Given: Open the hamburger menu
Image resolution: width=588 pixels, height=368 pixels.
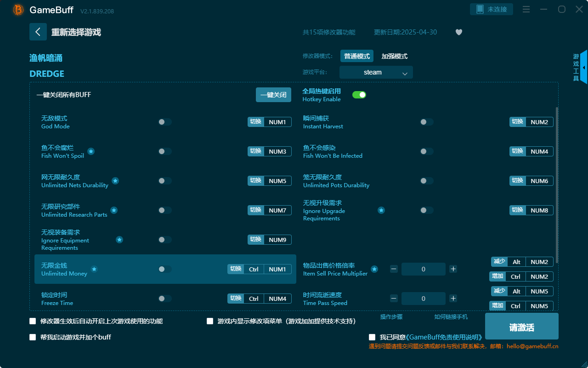Looking at the screenshot, I should coord(526,9).
